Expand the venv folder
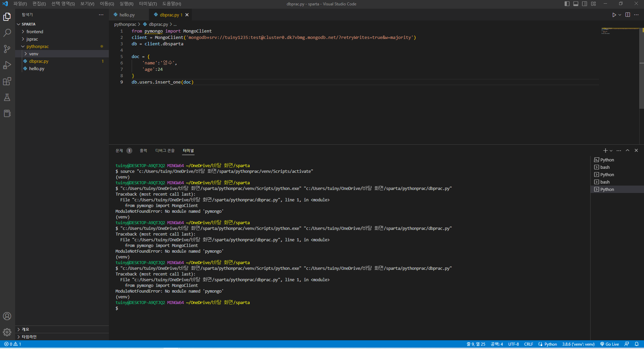Screen dimensions: 644x349 click(x=62, y=54)
